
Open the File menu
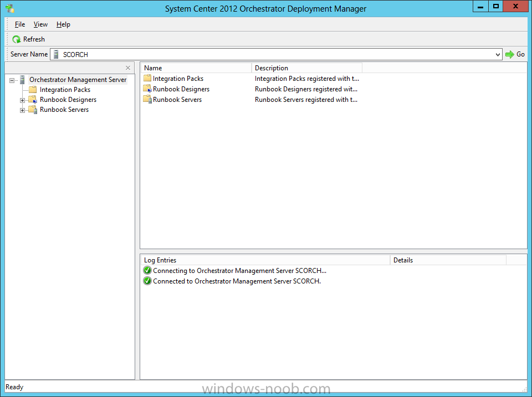20,24
